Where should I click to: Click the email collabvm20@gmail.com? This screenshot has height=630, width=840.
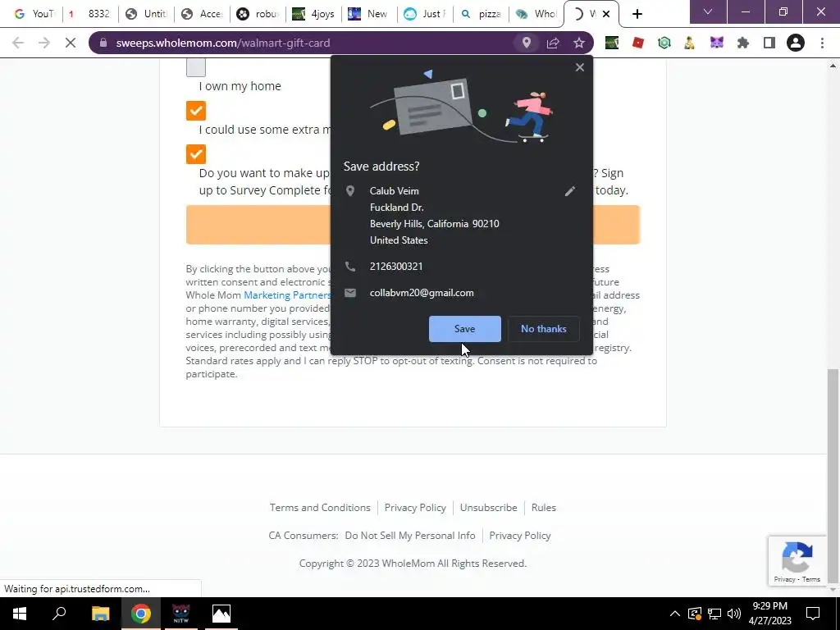click(x=422, y=293)
